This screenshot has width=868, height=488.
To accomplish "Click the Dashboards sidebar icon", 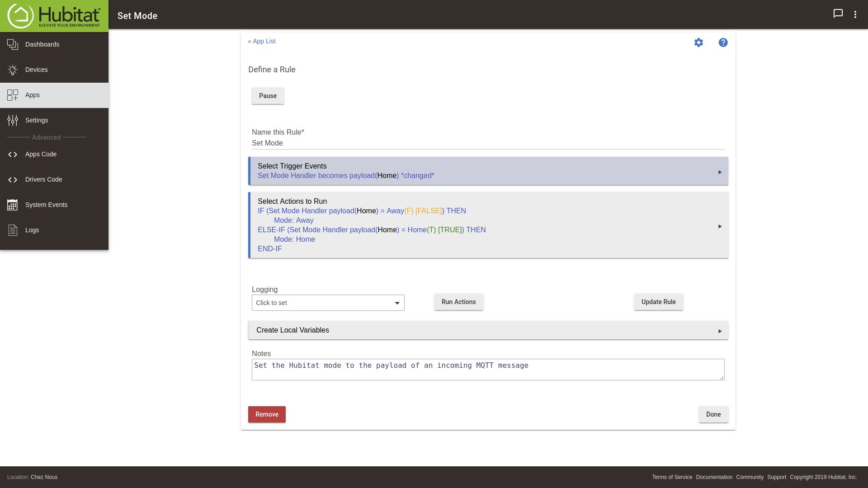I will [13, 44].
